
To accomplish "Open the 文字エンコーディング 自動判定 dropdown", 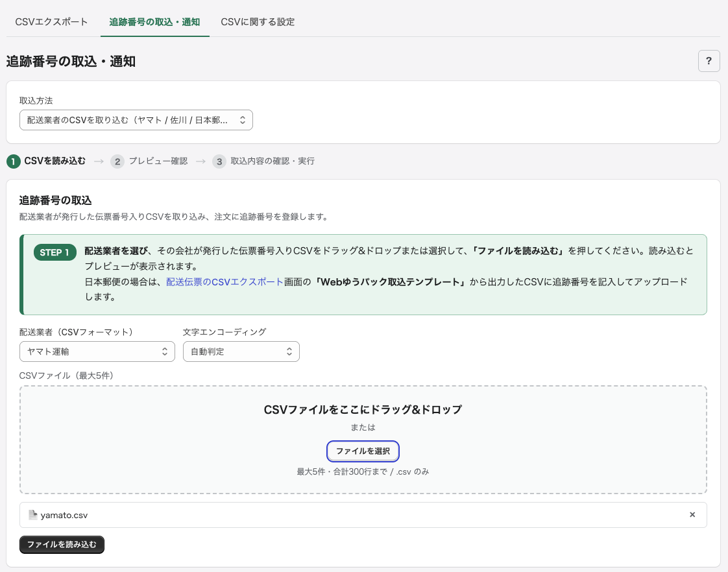I will tap(241, 352).
